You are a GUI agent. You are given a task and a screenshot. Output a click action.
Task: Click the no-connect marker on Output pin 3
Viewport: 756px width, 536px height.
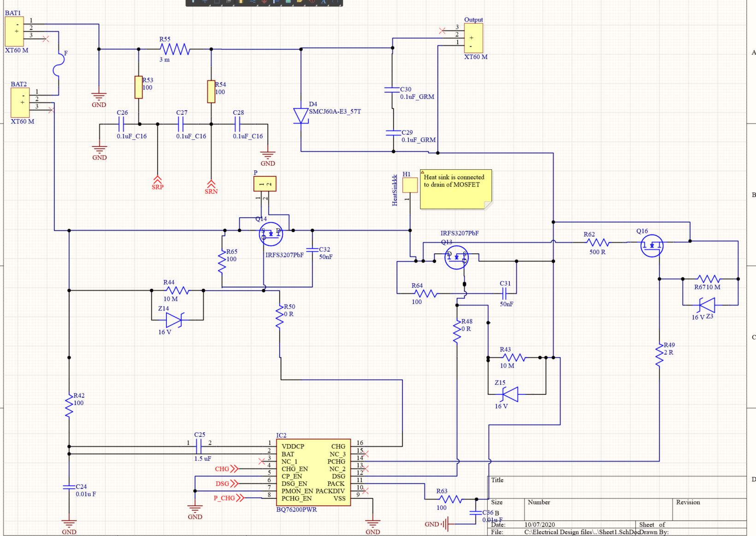tap(443, 31)
